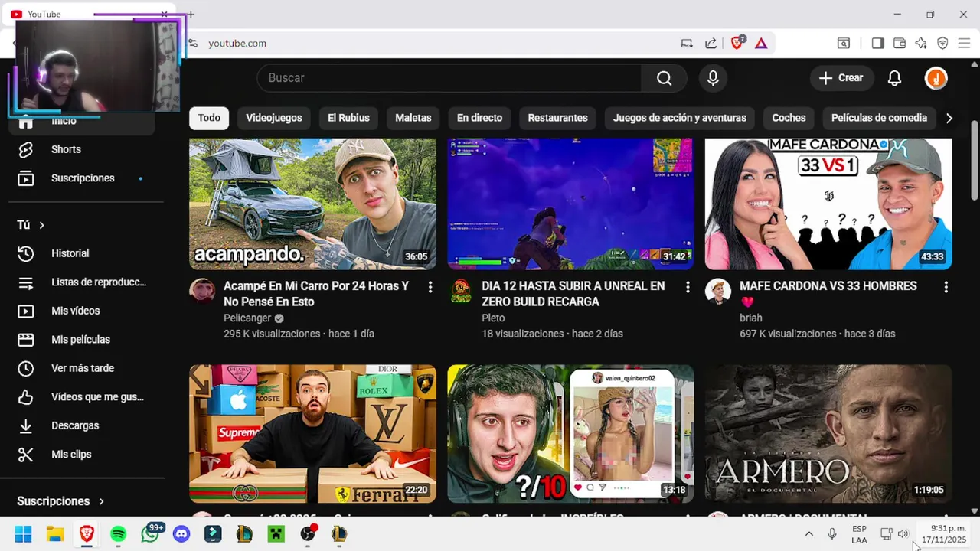The width and height of the screenshot is (980, 551).
Task: Show hidden system tray icons
Action: pos(808,534)
